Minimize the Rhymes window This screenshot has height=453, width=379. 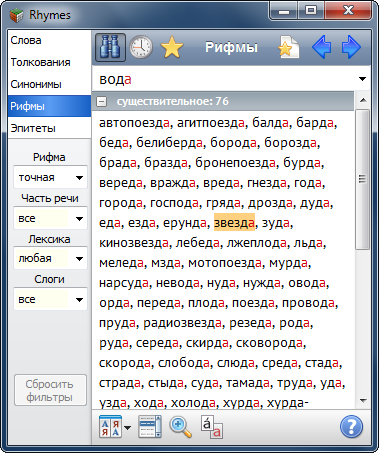coord(284,12)
